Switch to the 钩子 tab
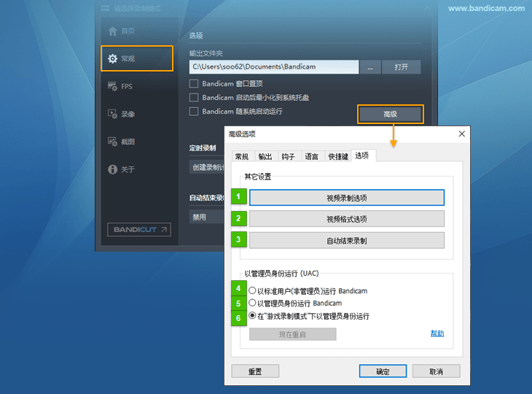Screen dimensions: 532x394 pyautogui.click(x=289, y=156)
